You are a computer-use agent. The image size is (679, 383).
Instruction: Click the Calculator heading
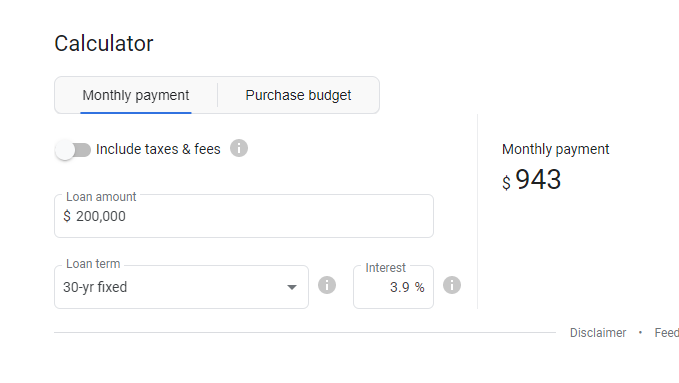(104, 43)
